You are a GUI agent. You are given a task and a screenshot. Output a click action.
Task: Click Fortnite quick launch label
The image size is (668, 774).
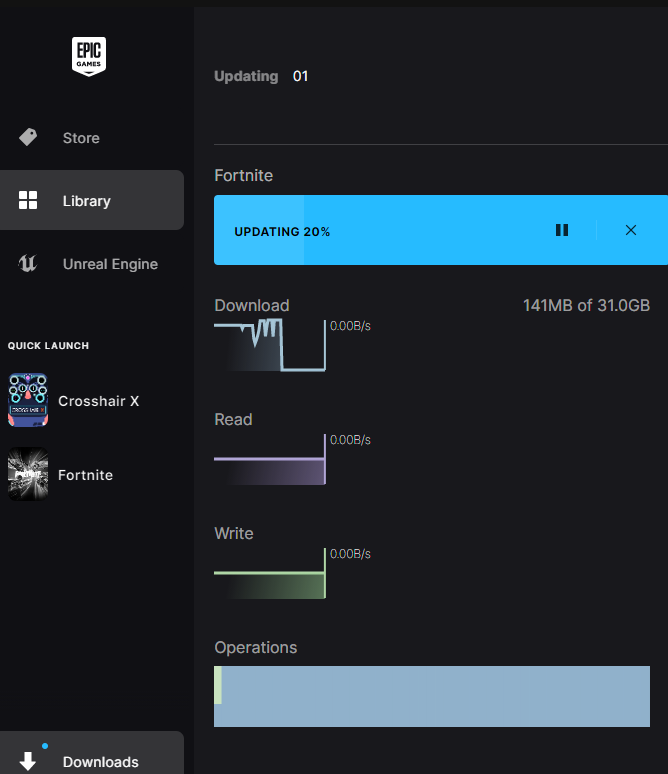(85, 475)
